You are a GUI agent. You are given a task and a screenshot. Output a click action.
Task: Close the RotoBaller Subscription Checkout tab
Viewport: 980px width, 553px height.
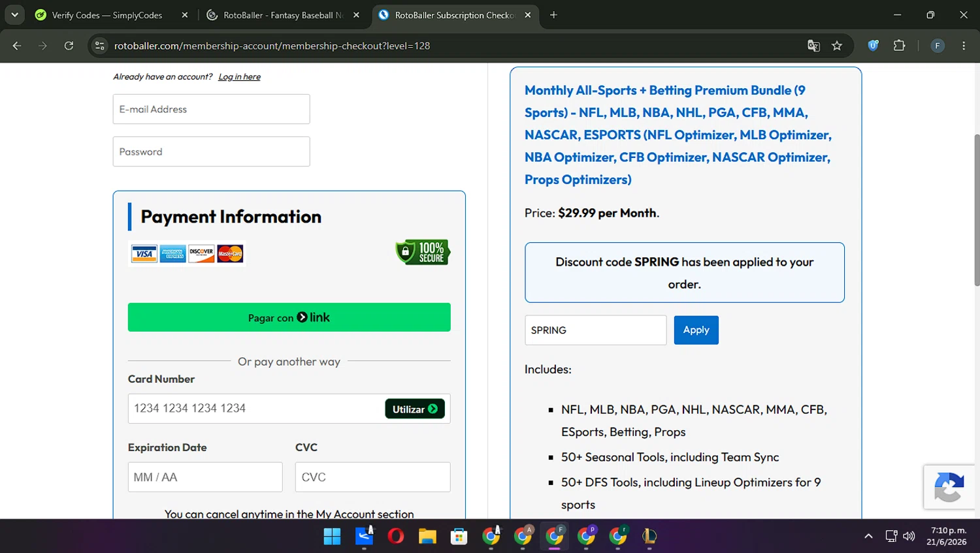[x=528, y=15]
